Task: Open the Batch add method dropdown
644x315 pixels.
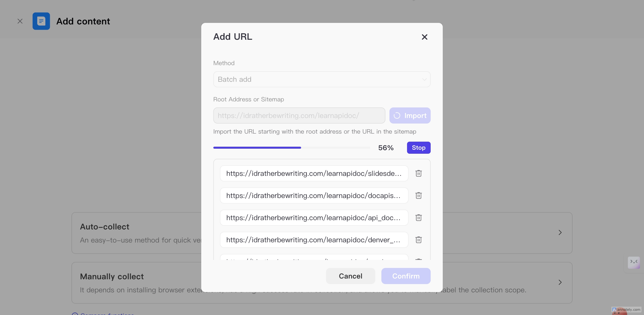Action: pos(321,79)
